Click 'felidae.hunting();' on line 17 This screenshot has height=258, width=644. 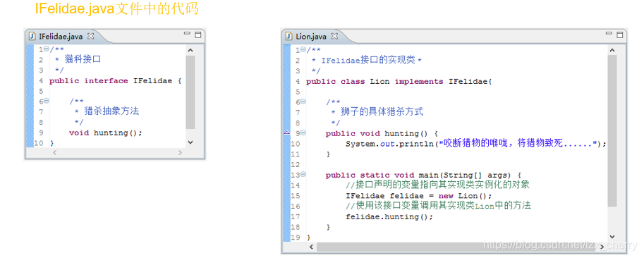[x=389, y=216]
